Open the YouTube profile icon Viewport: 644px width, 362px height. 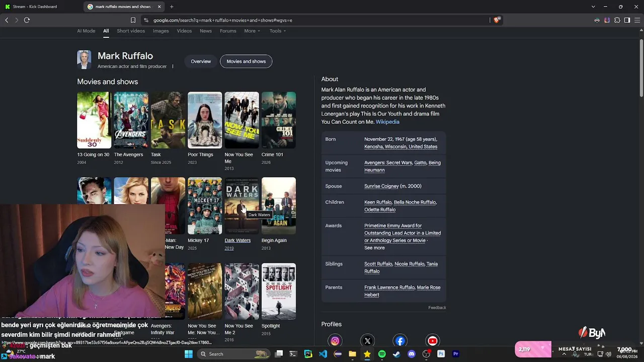pyautogui.click(x=433, y=341)
